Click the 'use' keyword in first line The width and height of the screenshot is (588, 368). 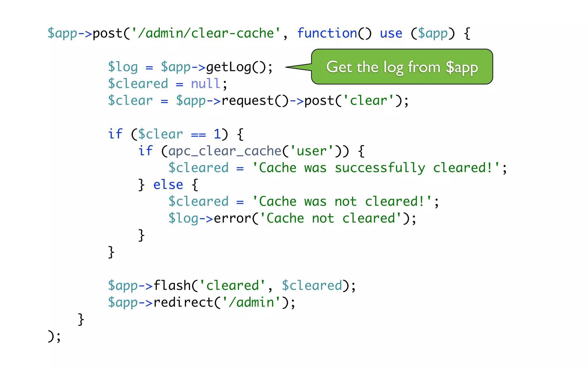391,33
